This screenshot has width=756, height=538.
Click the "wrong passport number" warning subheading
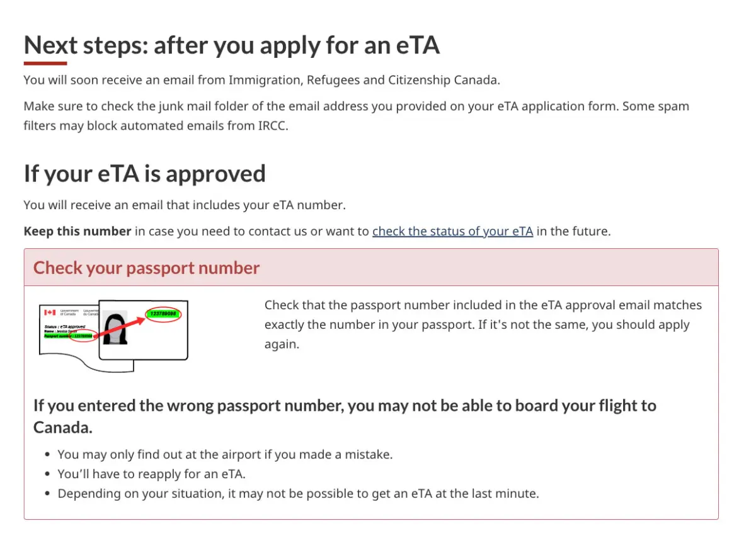[x=345, y=416]
